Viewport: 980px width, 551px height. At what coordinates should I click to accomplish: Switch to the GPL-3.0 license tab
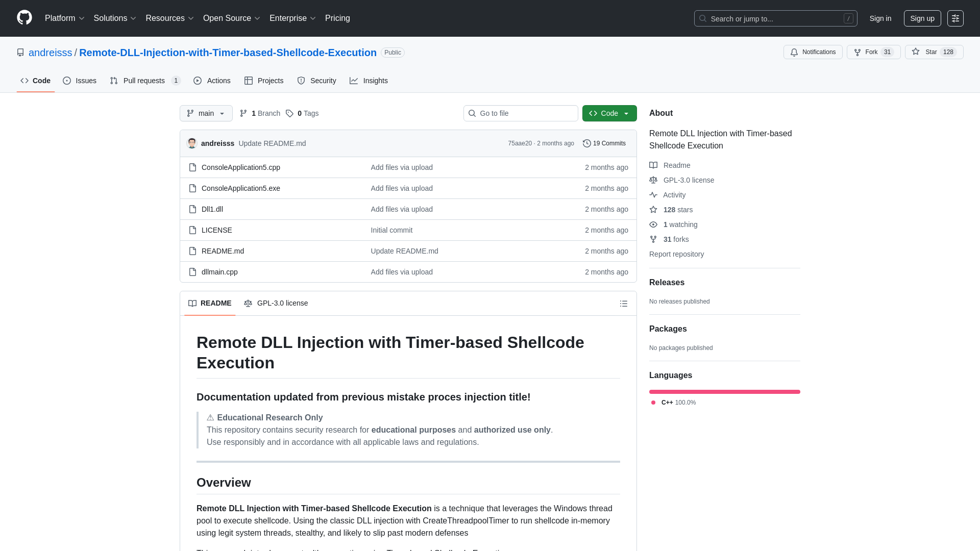276,303
